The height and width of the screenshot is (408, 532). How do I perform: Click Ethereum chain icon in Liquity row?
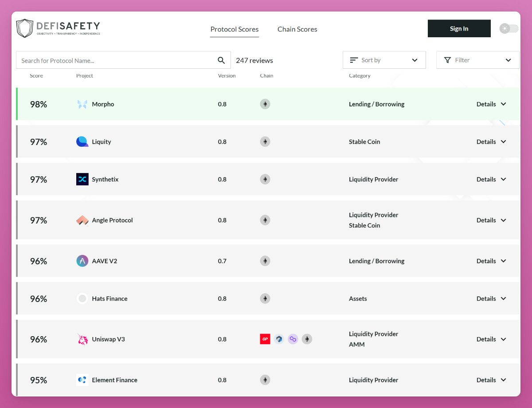click(265, 142)
